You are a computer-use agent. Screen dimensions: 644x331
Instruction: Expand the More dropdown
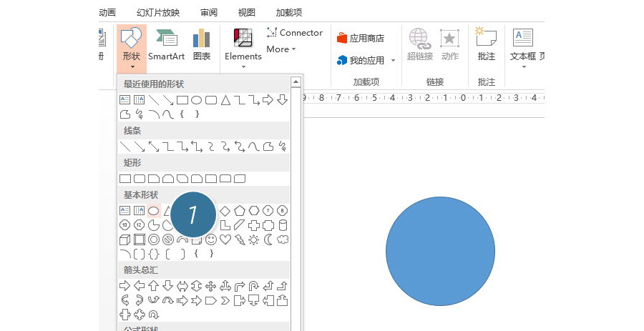[x=281, y=49]
